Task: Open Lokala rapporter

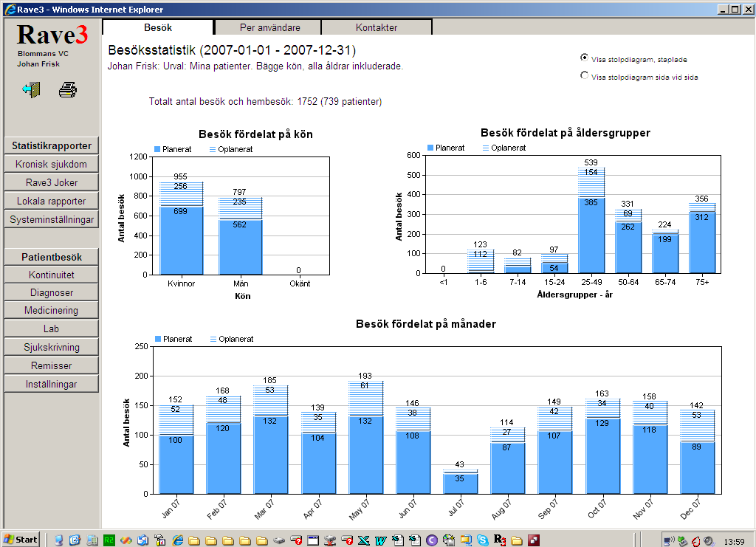Action: [52, 201]
